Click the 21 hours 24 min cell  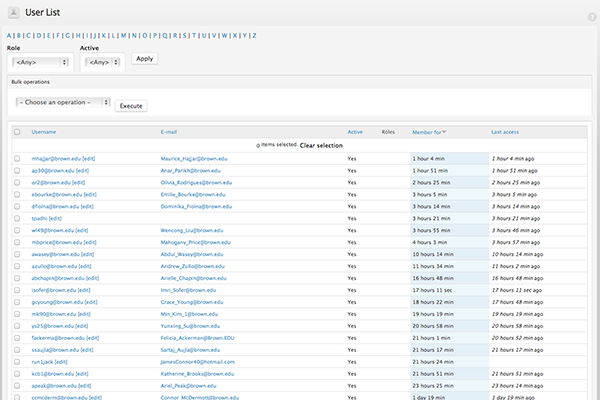pos(450,362)
